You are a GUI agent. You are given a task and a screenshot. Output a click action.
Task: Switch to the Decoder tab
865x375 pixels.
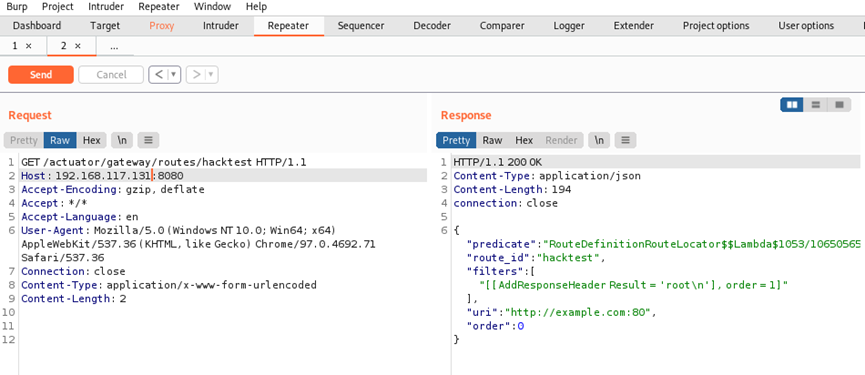coord(432,26)
